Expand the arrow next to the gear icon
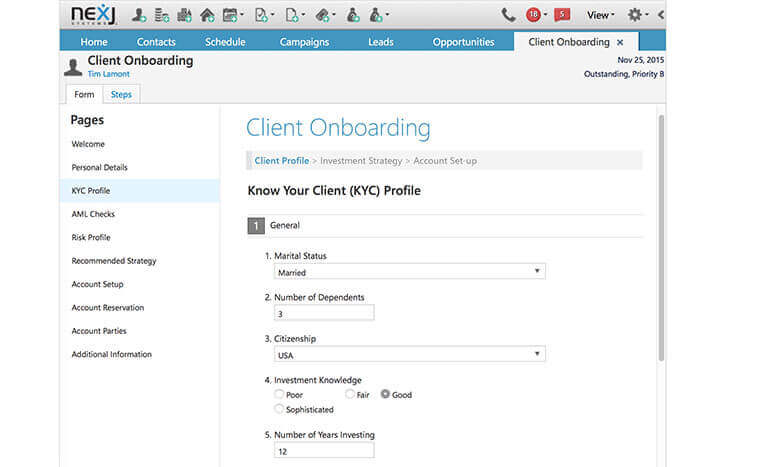 [x=647, y=14]
